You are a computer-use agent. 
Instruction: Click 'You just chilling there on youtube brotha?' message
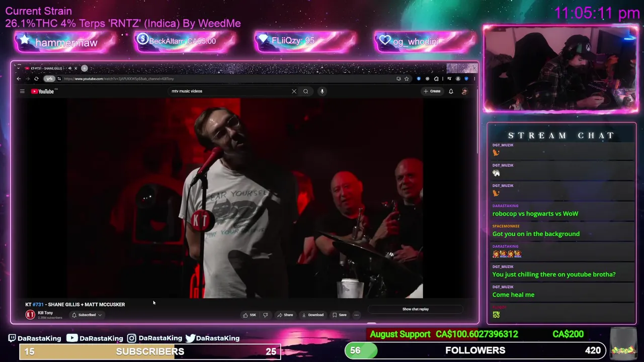(x=554, y=275)
